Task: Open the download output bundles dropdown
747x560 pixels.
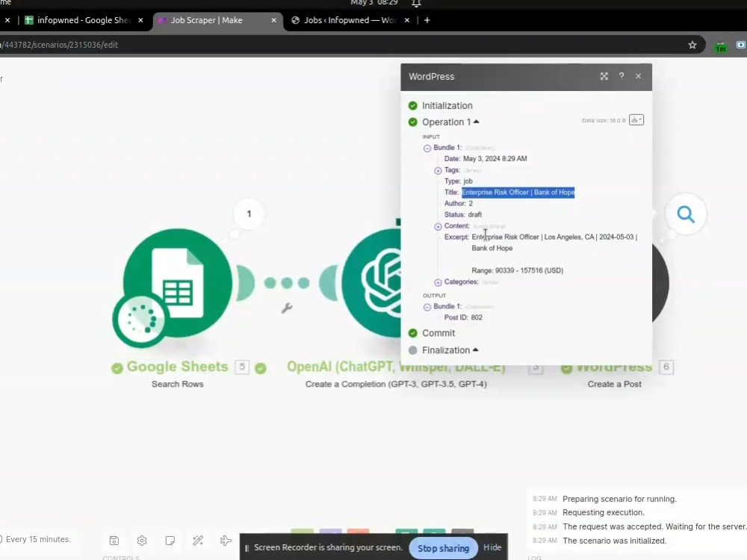Action: [636, 120]
